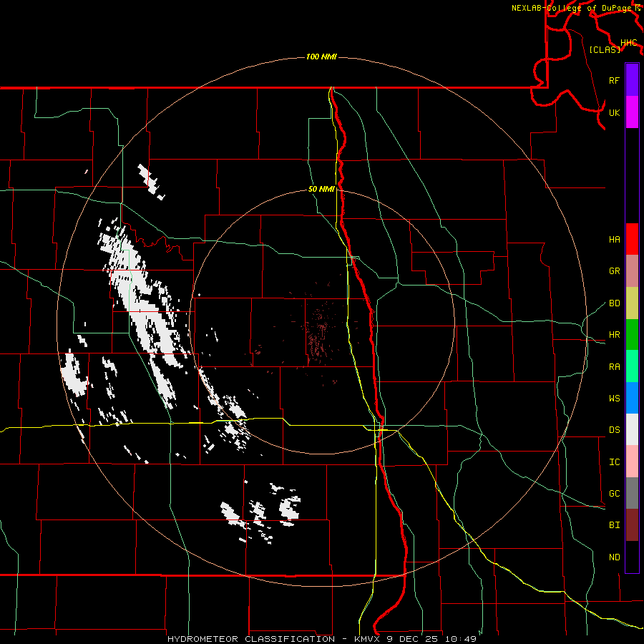Viewport: 644px width, 644px height.
Task: Click the "GR" legend label
Action: [614, 271]
